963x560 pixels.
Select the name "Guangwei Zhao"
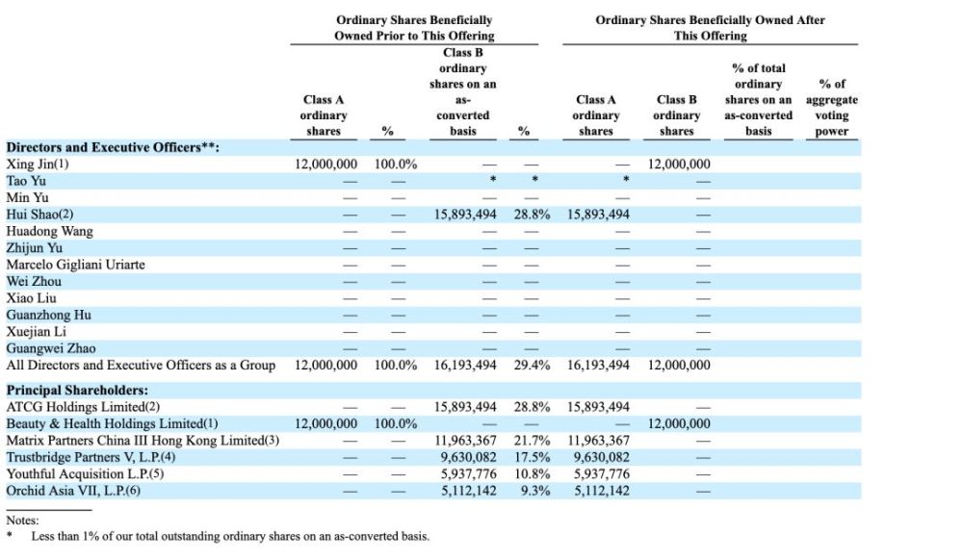tap(51, 348)
